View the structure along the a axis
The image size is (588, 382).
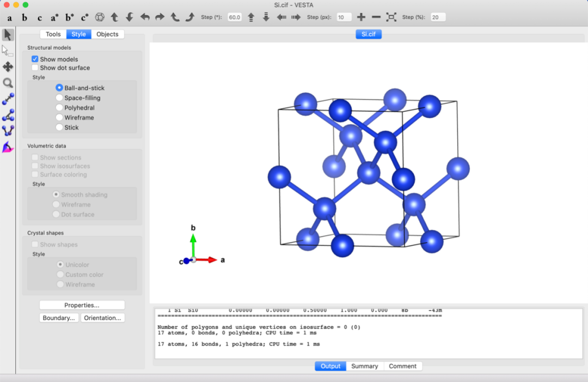click(9, 17)
